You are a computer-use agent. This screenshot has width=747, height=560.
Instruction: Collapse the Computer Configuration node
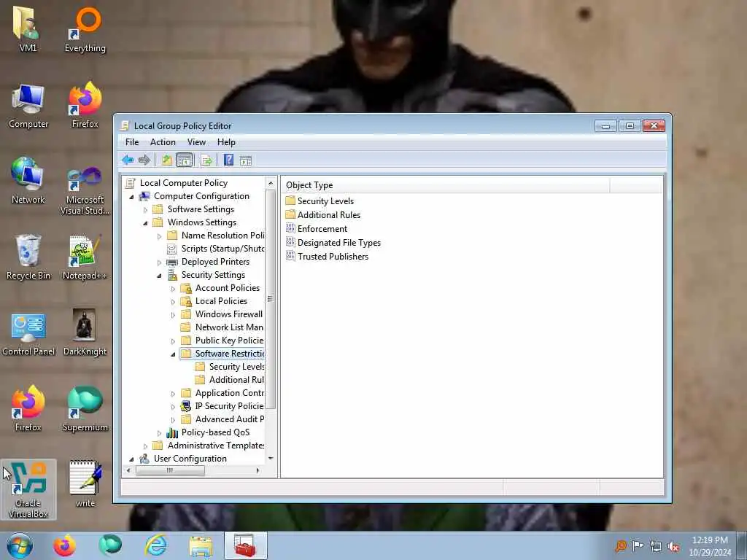(x=132, y=197)
